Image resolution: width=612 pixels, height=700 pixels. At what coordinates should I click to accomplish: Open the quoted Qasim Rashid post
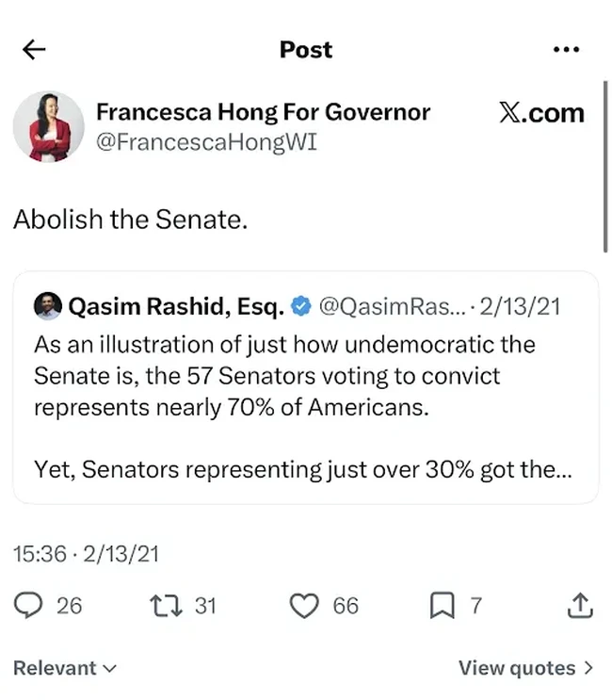pyautogui.click(x=306, y=387)
